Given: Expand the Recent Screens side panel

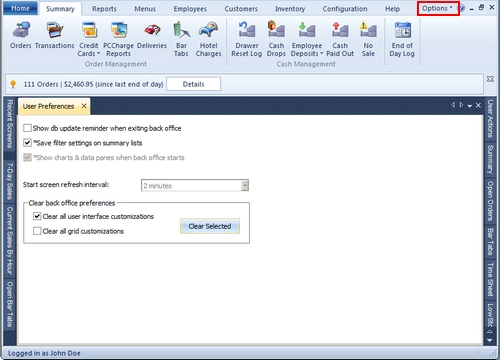Looking at the screenshot, I should (10, 124).
